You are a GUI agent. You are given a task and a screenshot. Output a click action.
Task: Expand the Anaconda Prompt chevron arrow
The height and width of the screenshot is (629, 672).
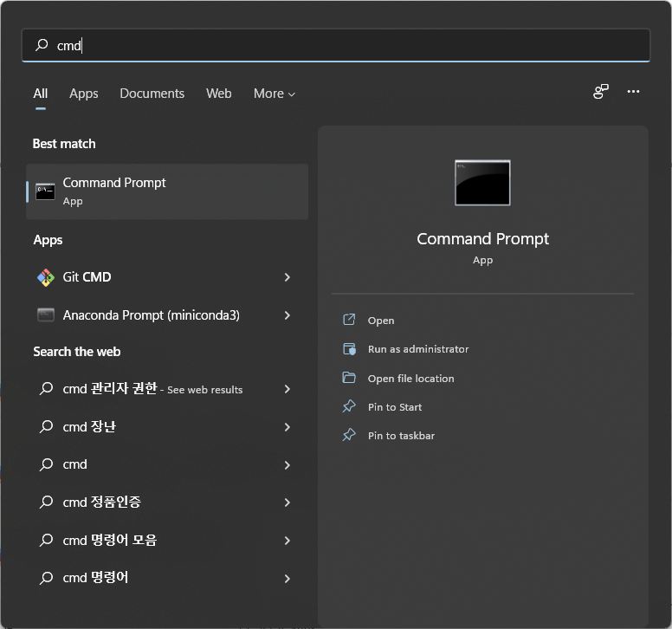pyautogui.click(x=288, y=315)
